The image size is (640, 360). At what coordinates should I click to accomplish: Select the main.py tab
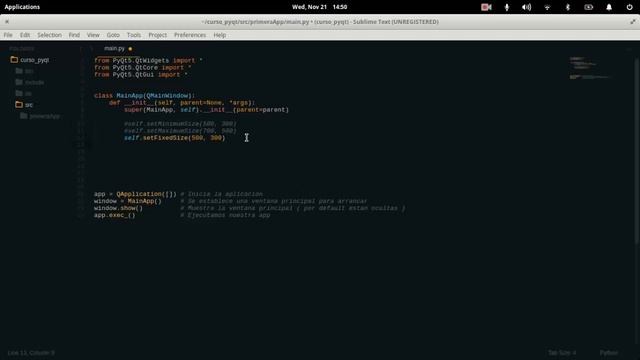tap(114, 49)
